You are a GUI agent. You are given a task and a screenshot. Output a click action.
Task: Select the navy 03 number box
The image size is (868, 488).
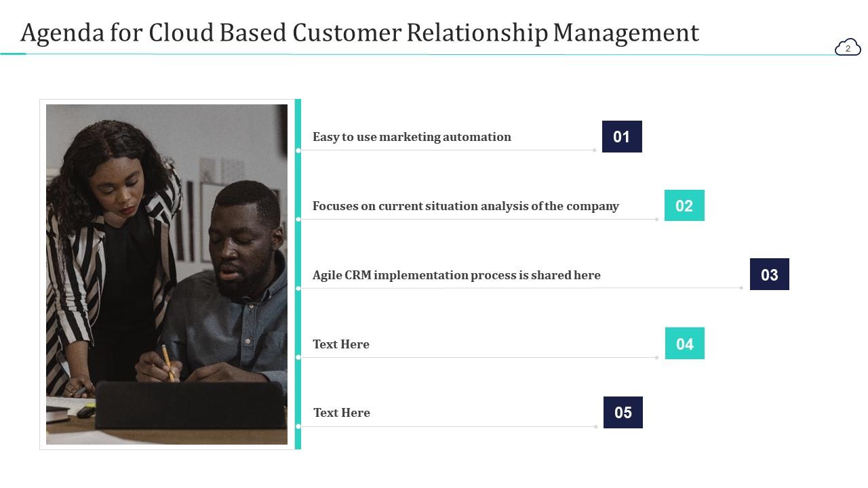click(x=770, y=274)
